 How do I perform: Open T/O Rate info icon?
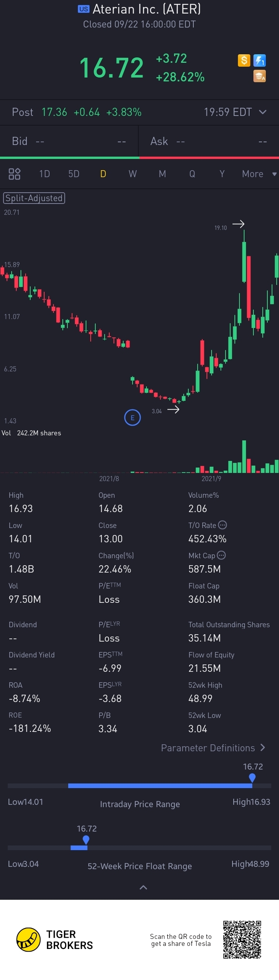click(x=222, y=525)
